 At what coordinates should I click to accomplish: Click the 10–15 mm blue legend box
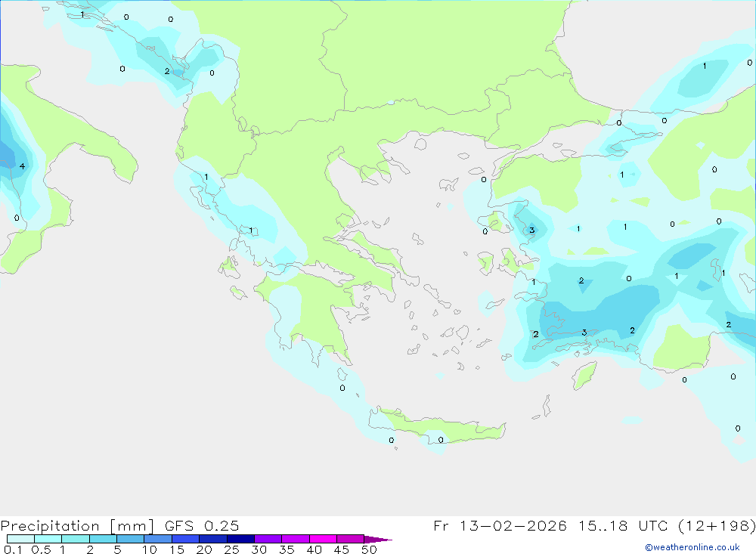(158, 539)
